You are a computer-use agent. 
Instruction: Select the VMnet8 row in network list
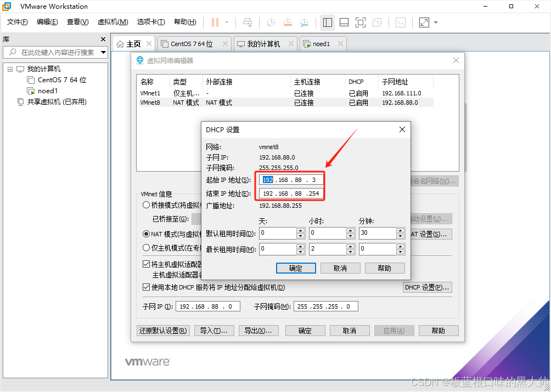click(x=286, y=103)
